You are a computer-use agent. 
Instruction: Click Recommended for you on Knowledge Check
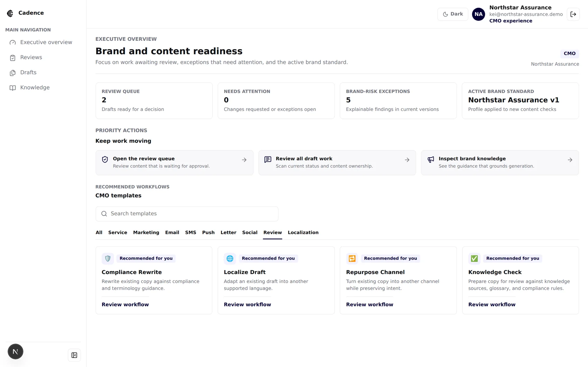point(513,258)
